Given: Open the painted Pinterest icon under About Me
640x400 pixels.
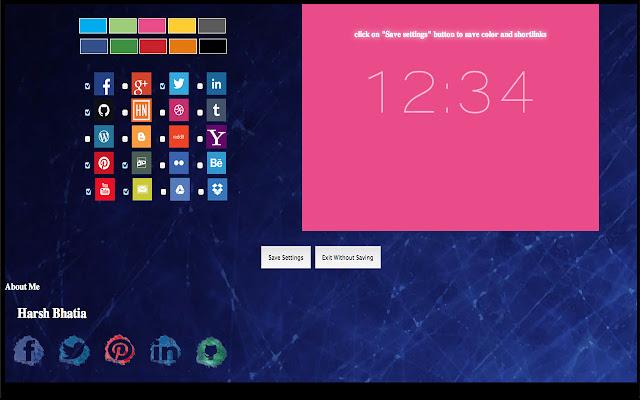Looking at the screenshot, I should 120,350.
